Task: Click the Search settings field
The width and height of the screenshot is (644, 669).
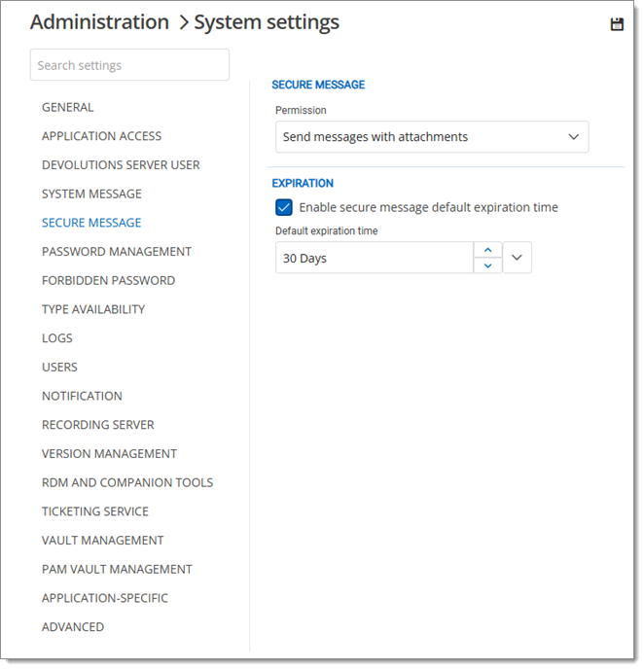Action: pos(129,65)
